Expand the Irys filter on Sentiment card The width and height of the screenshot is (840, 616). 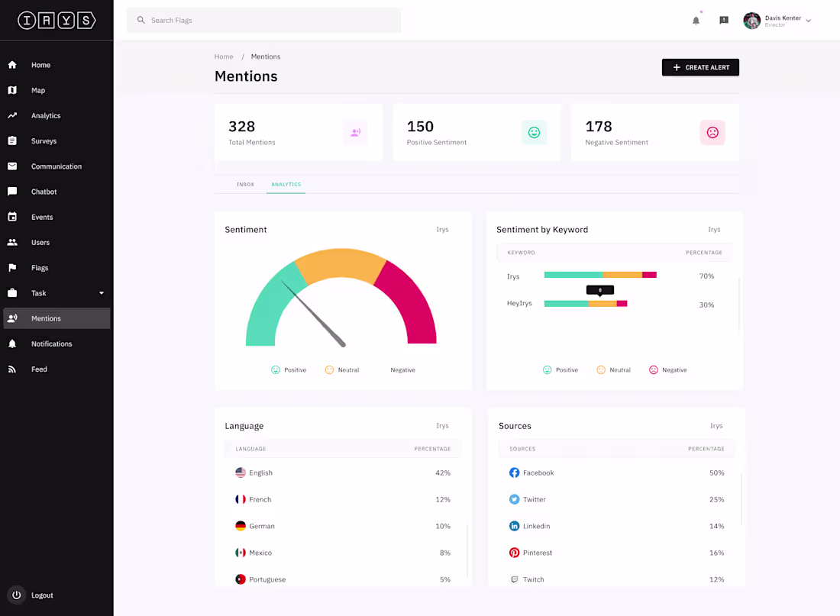tap(442, 229)
